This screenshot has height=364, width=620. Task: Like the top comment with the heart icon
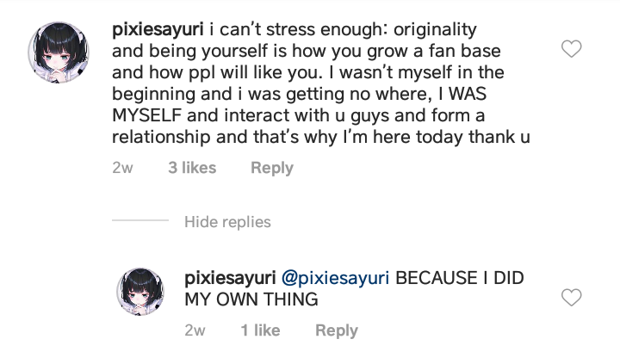tap(571, 49)
